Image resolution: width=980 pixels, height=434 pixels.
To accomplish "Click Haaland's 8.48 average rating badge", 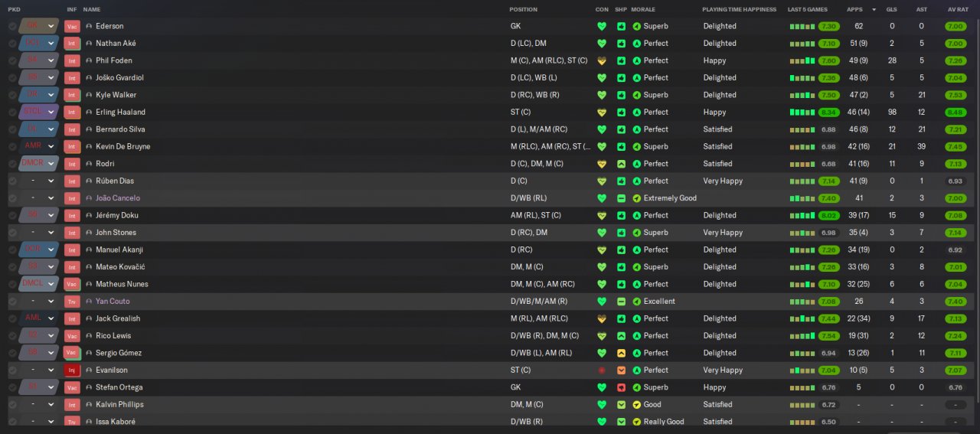I will pos(955,113).
